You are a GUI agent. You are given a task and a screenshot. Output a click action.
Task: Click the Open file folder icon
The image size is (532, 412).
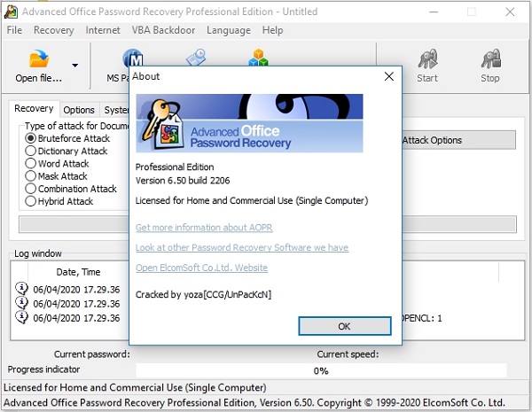pos(38,60)
